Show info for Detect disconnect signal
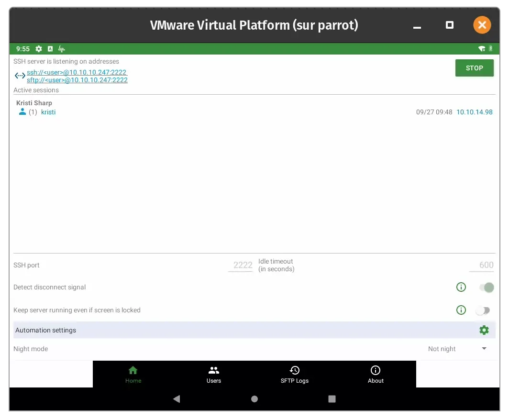 coord(461,287)
